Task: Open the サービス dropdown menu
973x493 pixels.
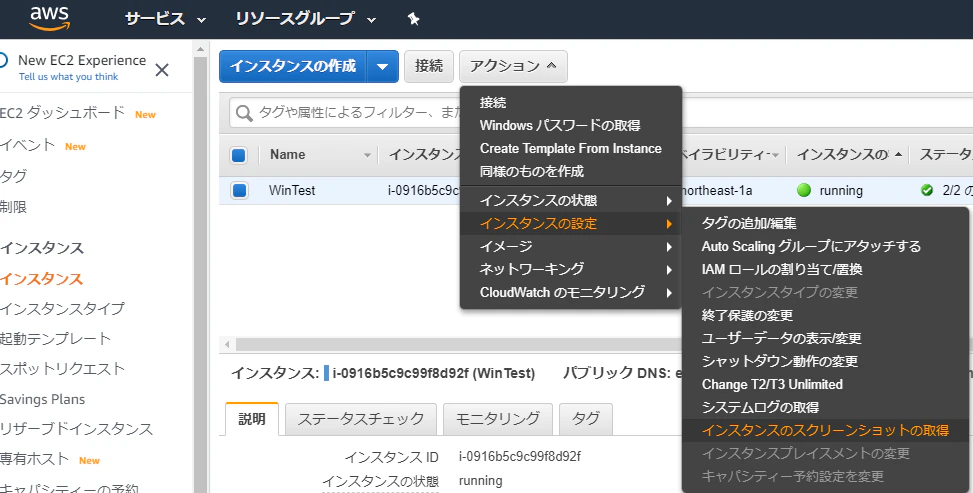Action: (165, 19)
